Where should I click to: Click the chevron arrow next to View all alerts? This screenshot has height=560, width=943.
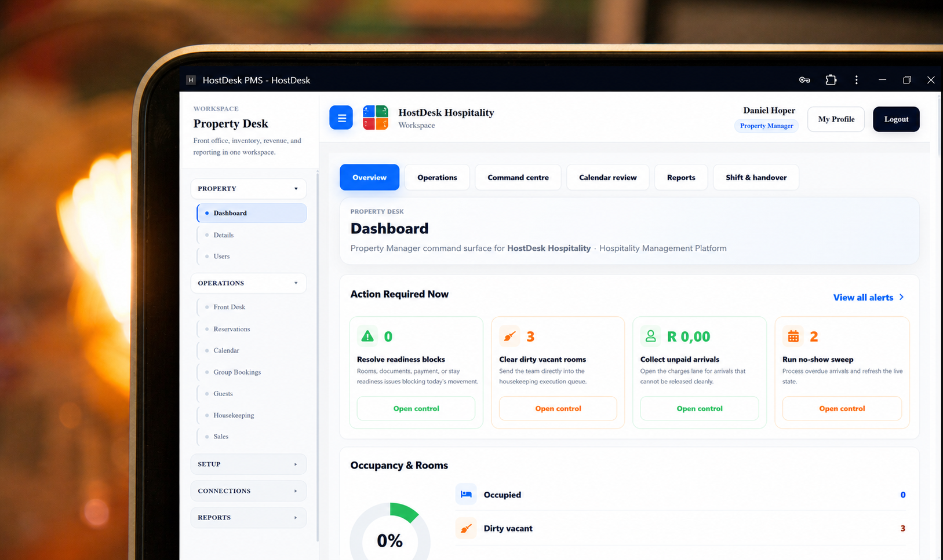pyautogui.click(x=901, y=297)
